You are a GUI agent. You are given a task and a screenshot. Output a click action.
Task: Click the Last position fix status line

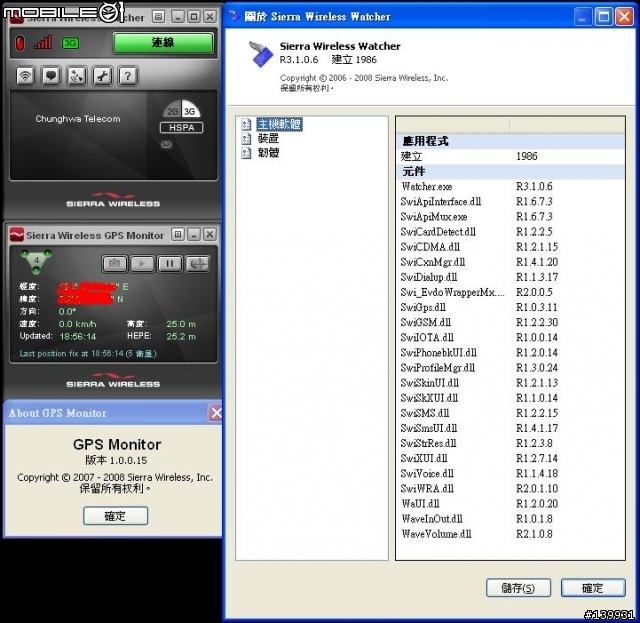[x=88, y=354]
